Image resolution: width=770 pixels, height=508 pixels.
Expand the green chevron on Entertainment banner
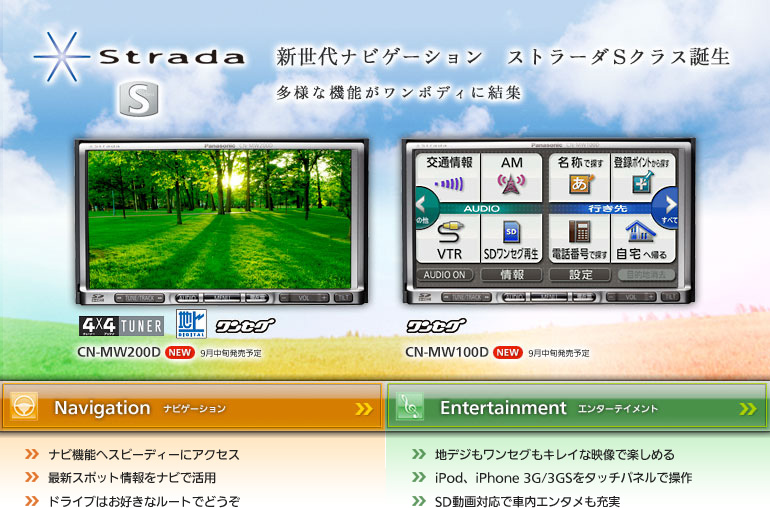748,409
